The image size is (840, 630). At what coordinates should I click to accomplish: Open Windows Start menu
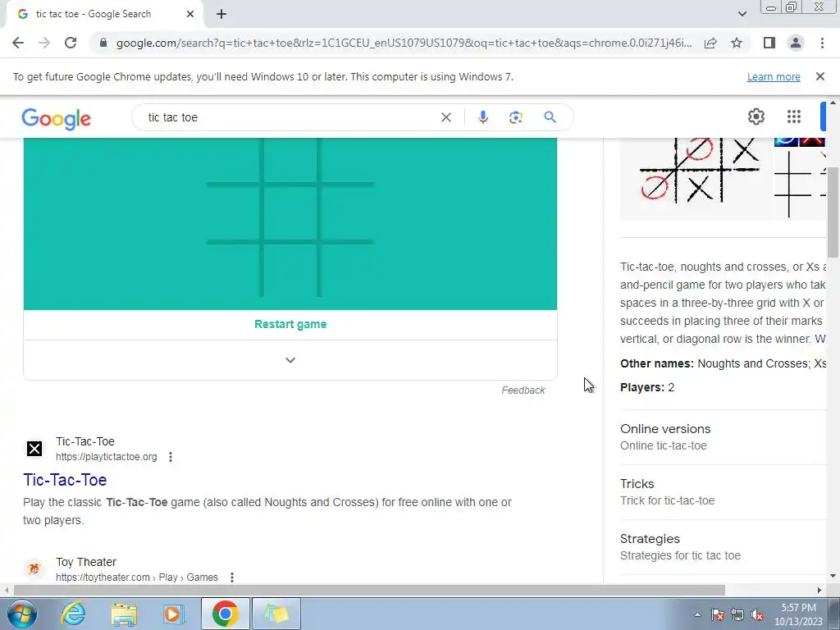click(22, 614)
